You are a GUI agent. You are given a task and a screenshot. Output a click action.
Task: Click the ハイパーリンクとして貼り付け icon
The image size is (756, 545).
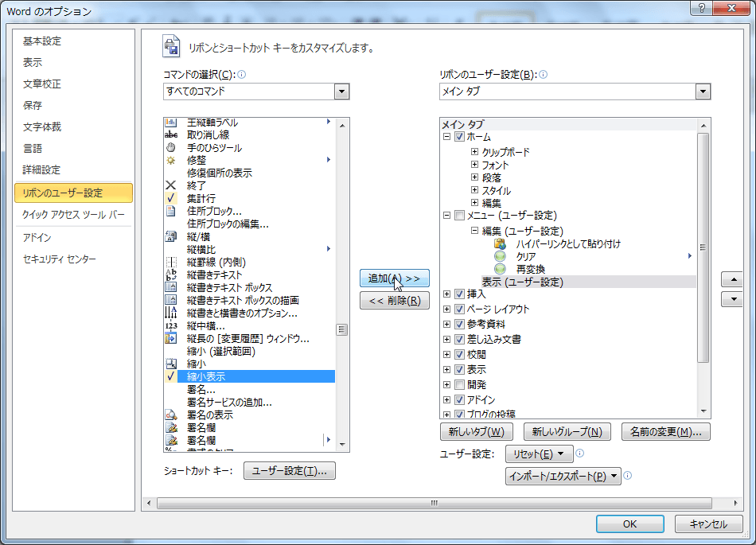pyautogui.click(x=500, y=243)
